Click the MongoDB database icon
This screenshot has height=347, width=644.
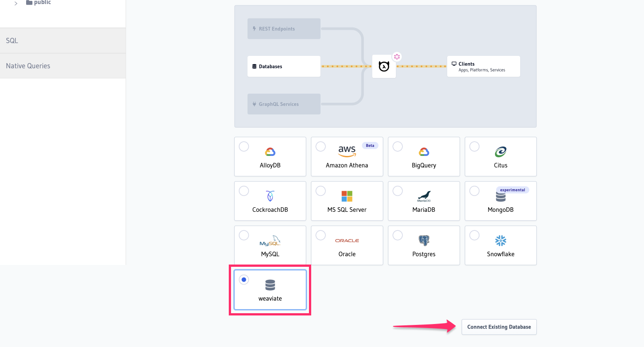coord(500,196)
